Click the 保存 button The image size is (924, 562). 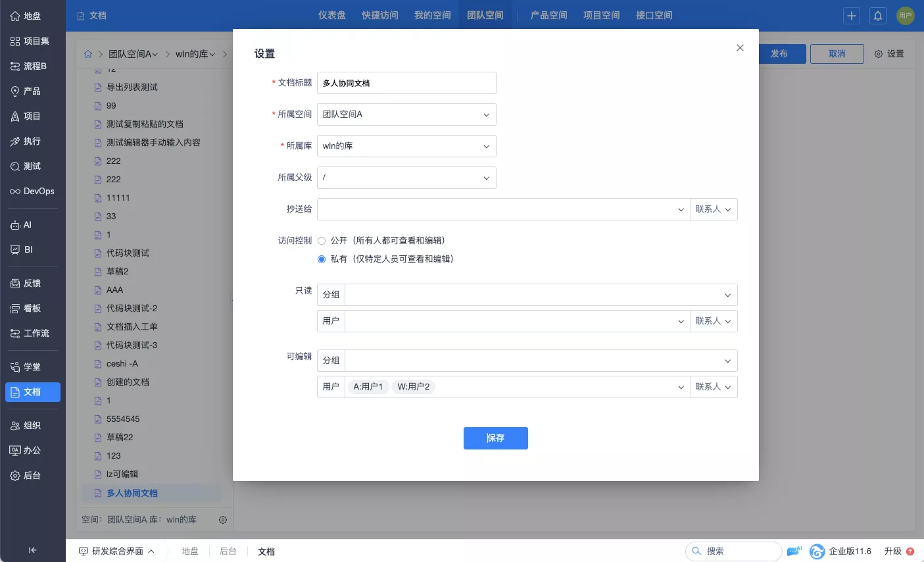(x=495, y=438)
